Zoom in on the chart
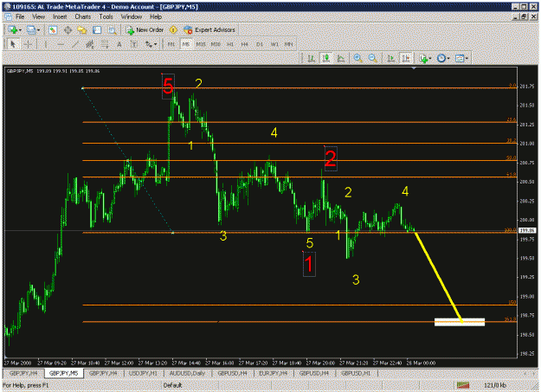The image size is (541, 392). click(357, 58)
